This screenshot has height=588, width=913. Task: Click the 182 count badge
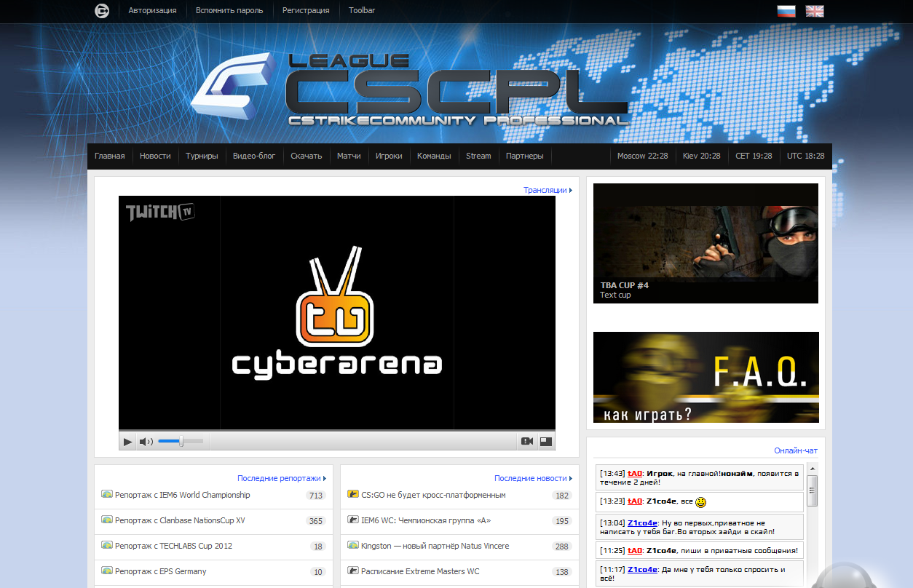coord(562,496)
